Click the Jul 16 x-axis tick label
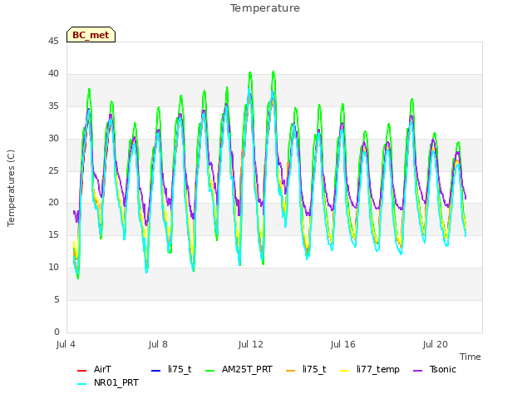 coord(343,344)
